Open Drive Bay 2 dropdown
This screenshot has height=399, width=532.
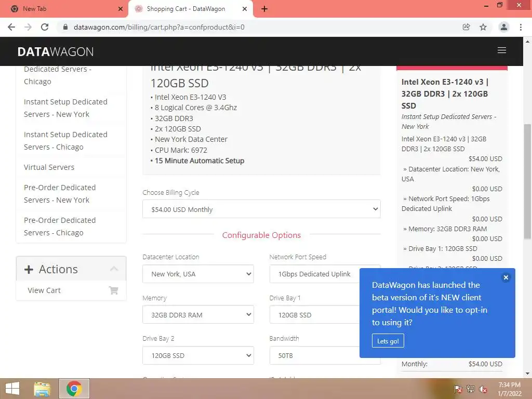point(198,355)
